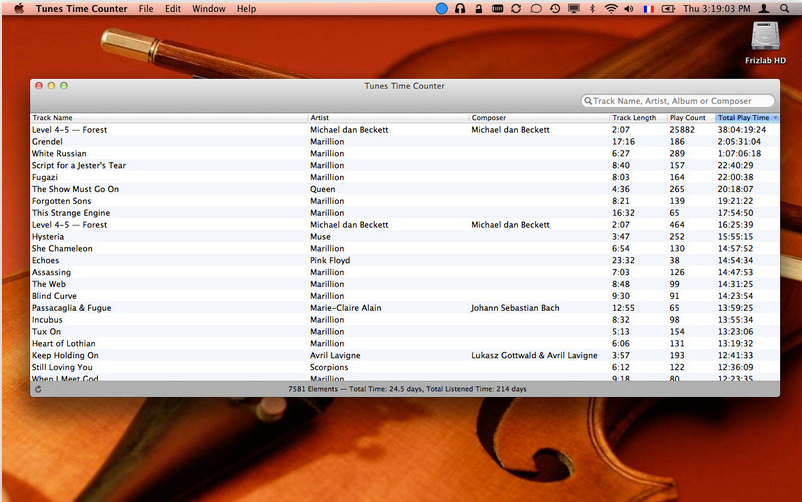Select the Assassing track row

click(x=405, y=272)
